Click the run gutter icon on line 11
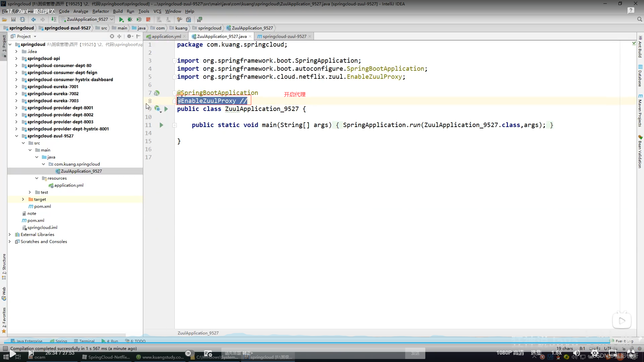Viewport: 644px width, 362px height. 161,125
